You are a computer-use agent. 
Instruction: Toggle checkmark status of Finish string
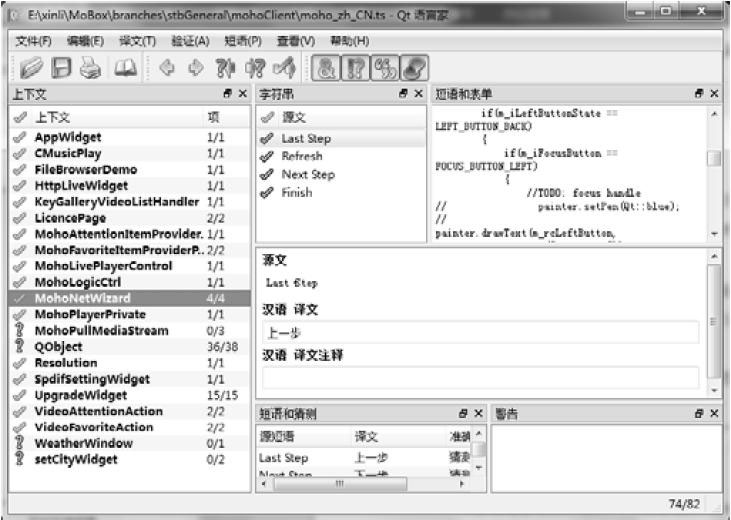point(266,192)
